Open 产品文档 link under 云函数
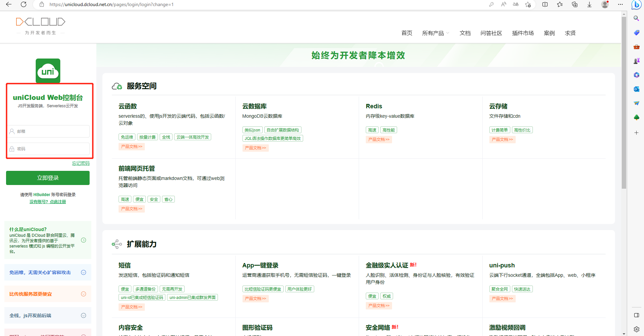This screenshot has width=644, height=336. click(132, 147)
